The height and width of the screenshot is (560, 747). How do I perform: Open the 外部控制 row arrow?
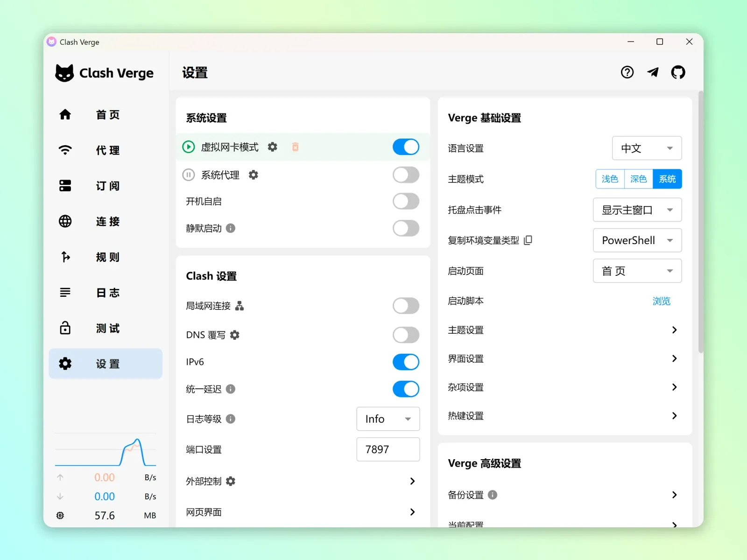(412, 481)
